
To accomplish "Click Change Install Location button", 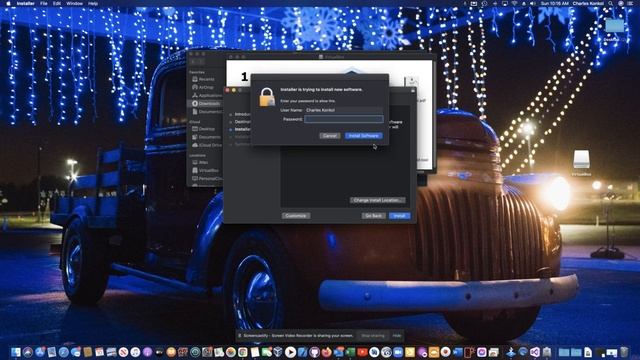I will tap(377, 200).
